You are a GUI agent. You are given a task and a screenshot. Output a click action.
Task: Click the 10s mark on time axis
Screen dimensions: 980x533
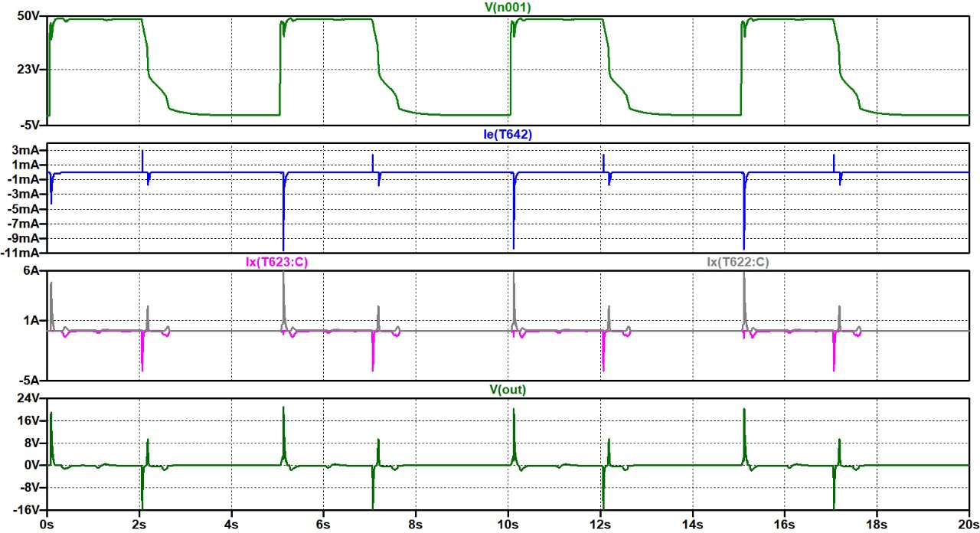(508, 525)
